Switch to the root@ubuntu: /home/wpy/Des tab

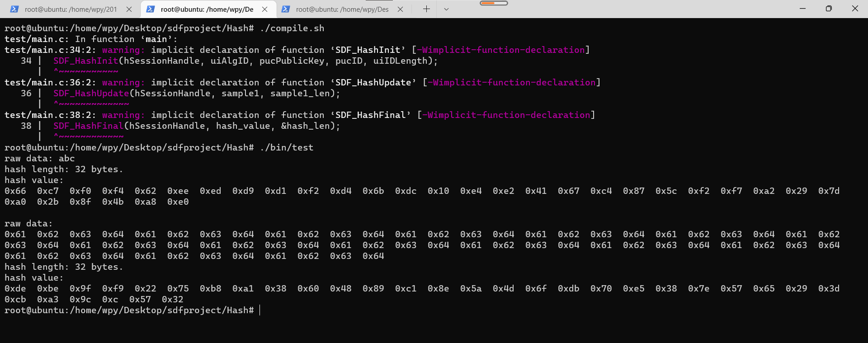[x=342, y=9]
